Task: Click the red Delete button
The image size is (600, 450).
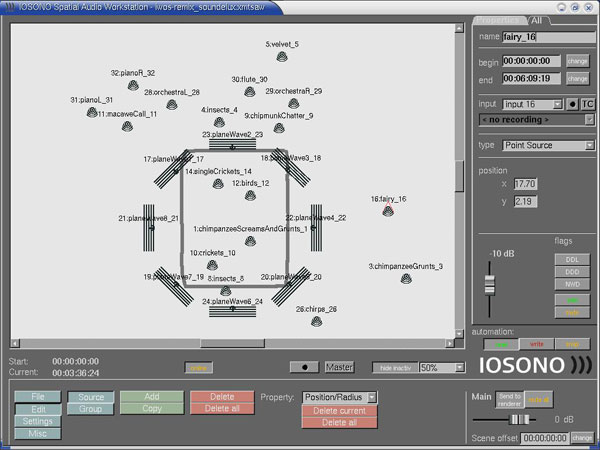Action: click(222, 396)
